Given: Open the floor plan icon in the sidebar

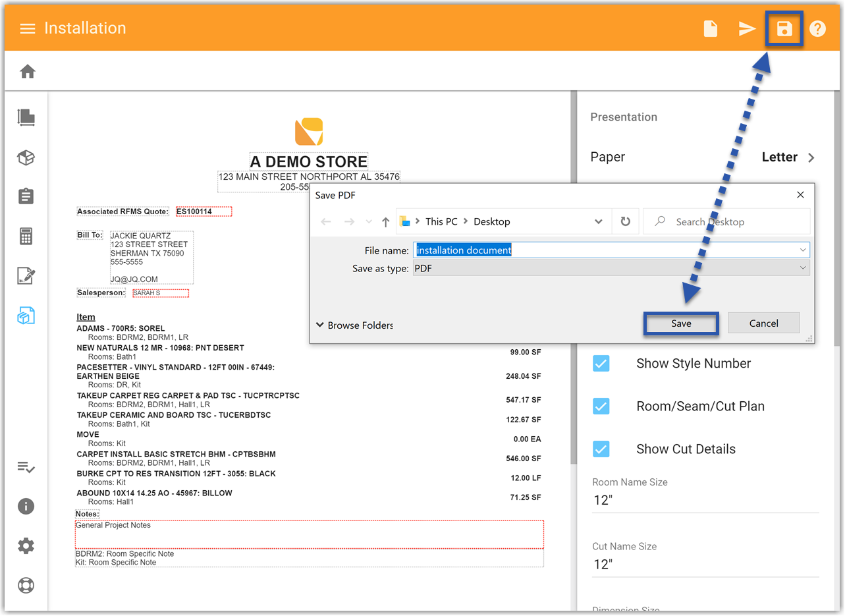Looking at the screenshot, I should [x=26, y=117].
